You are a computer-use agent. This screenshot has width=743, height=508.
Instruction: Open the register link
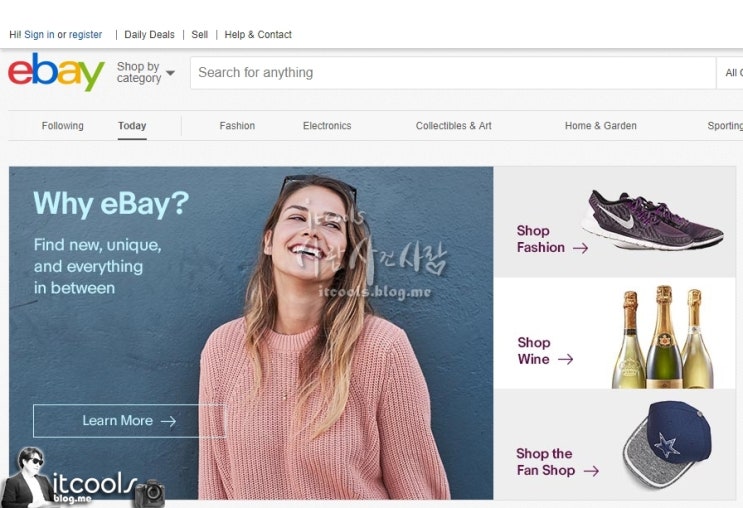[85, 35]
